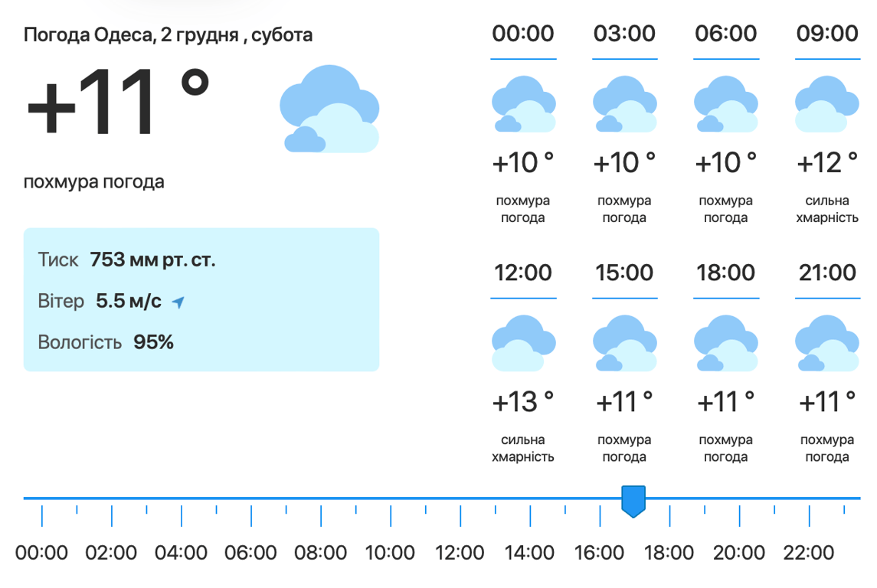Click the 06:00 forecast cloud icon
Viewport: 877px width, 588px height.
725,105
